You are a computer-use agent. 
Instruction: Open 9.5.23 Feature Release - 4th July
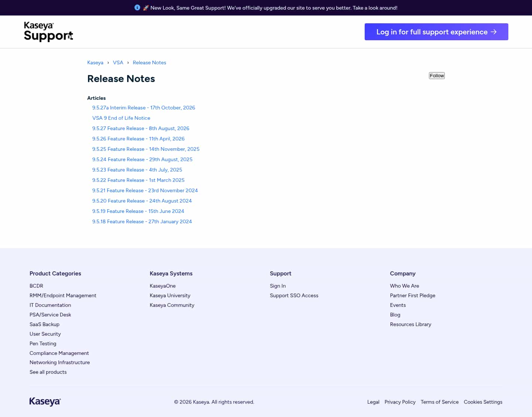(137, 170)
